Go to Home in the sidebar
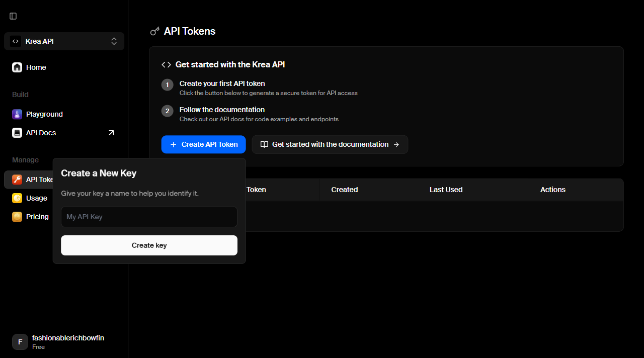 click(64, 67)
